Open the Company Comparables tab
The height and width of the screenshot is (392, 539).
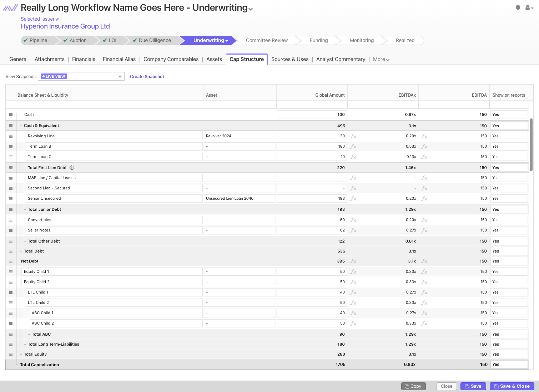click(x=171, y=59)
